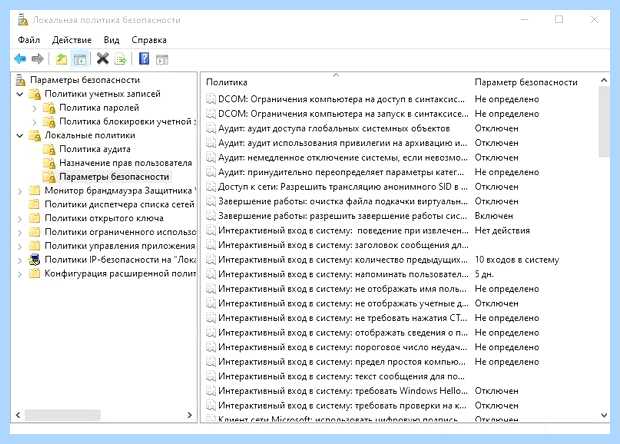Select 'Политики диспетчера списка сетей' node
The height and width of the screenshot is (444, 620).
[119, 204]
